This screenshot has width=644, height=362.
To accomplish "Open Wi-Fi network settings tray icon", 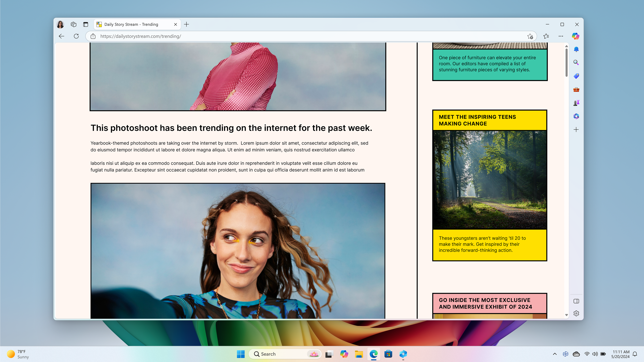I will (587, 354).
